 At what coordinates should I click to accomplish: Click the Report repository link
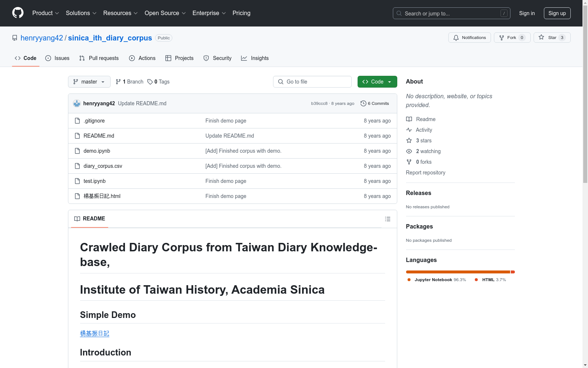tap(426, 173)
